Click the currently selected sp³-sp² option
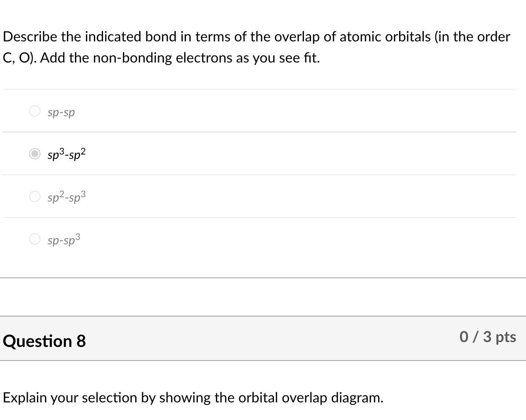This screenshot has height=420, width=526. point(34,154)
